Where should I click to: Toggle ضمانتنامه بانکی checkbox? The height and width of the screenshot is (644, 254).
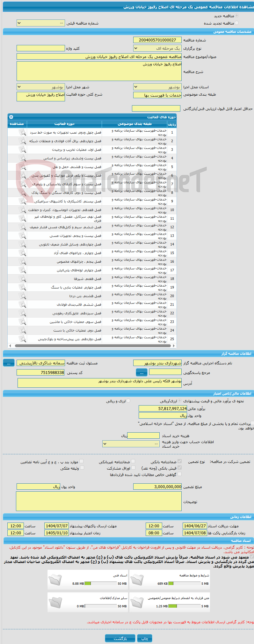tap(180, 461)
